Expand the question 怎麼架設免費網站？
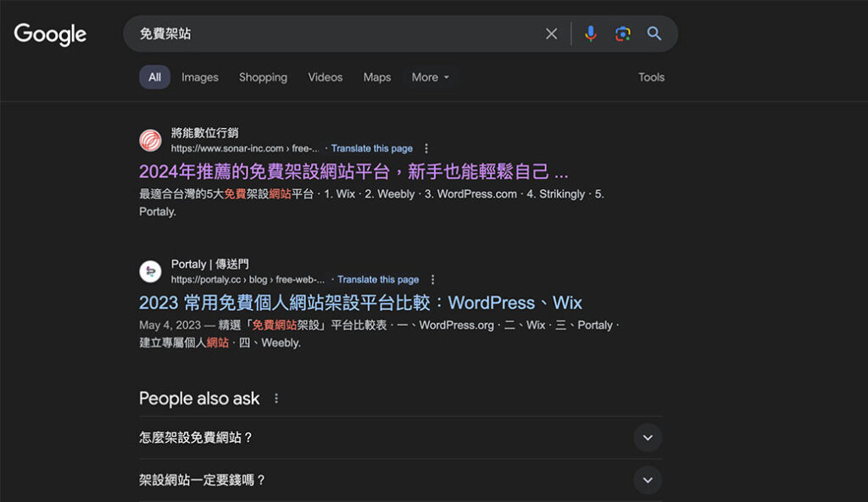 647,438
